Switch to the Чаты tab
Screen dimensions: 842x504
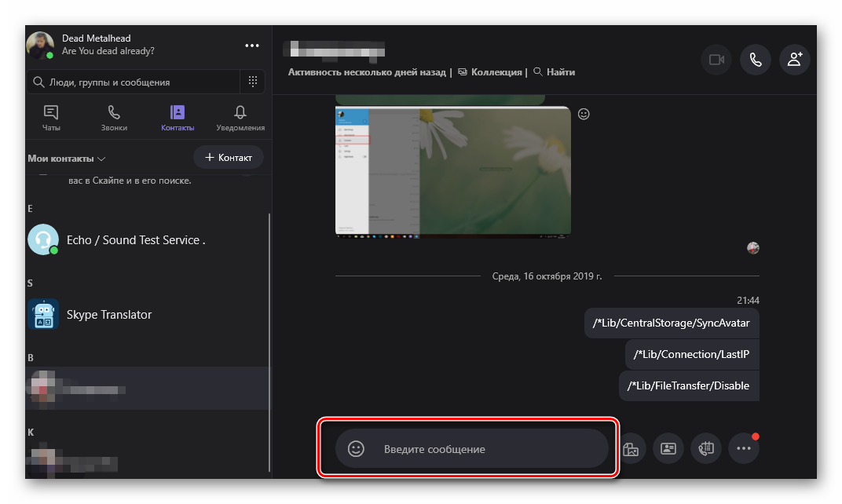(51, 118)
